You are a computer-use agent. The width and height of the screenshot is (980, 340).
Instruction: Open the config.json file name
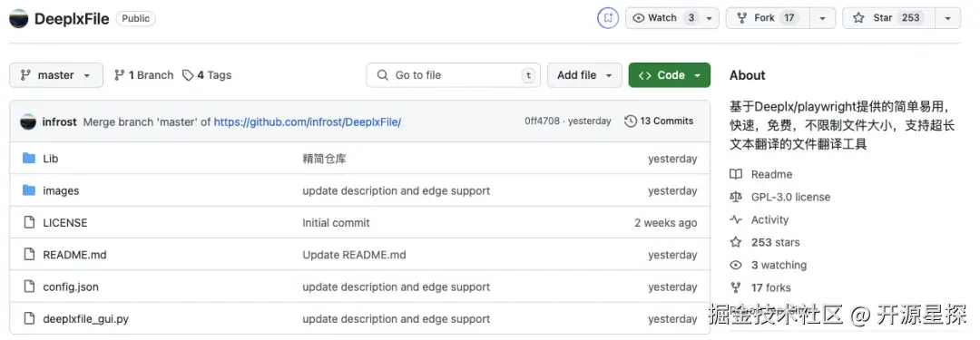(71, 287)
